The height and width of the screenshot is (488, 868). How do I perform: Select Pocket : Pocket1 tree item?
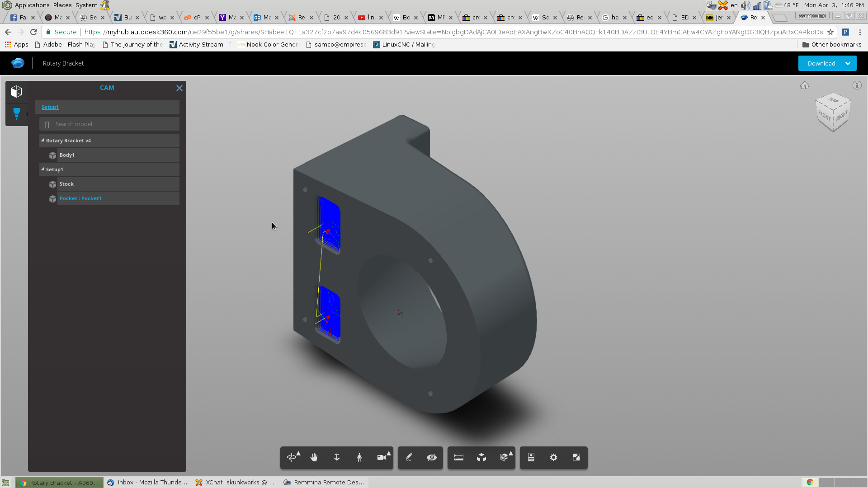click(80, 198)
